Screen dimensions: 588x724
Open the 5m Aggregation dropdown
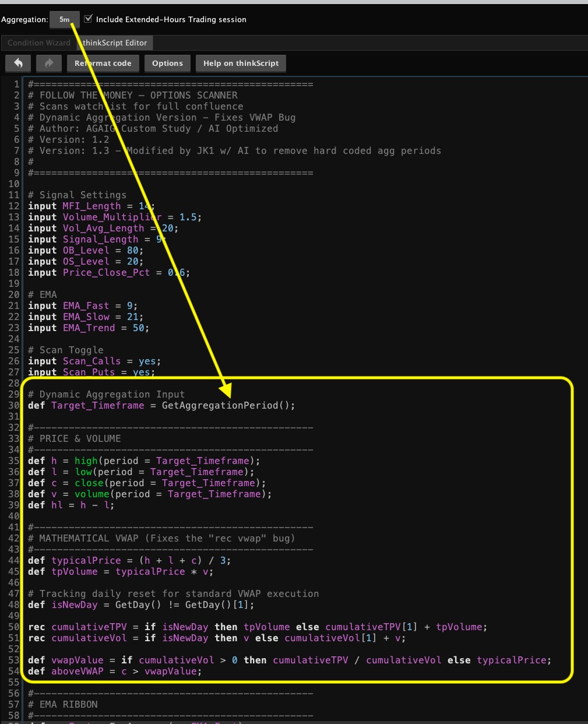pyautogui.click(x=65, y=19)
